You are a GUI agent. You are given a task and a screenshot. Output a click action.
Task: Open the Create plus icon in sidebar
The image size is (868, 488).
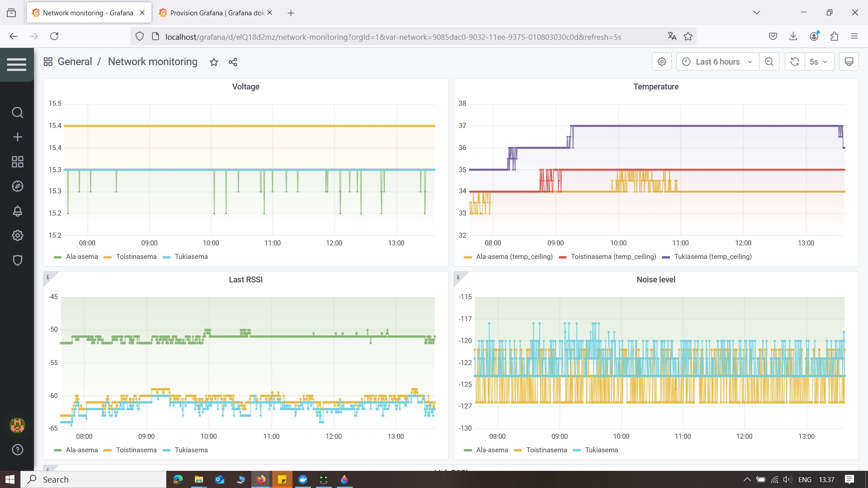pos(17,137)
